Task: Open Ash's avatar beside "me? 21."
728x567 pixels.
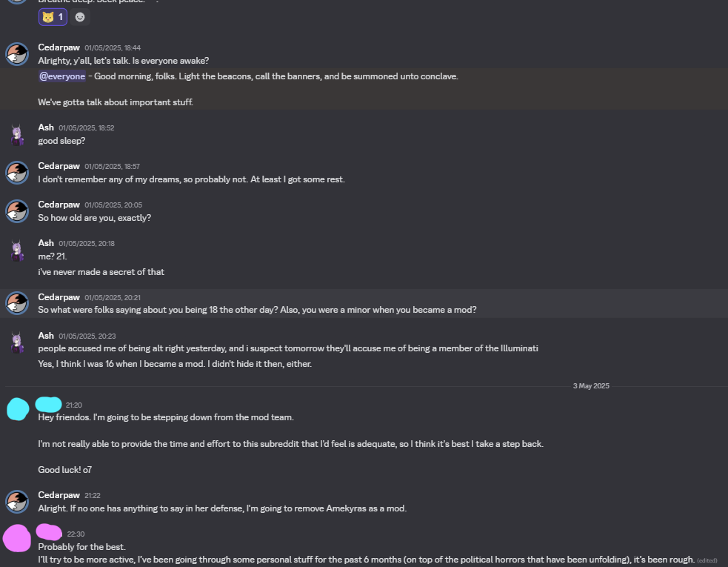Action: pyautogui.click(x=17, y=250)
